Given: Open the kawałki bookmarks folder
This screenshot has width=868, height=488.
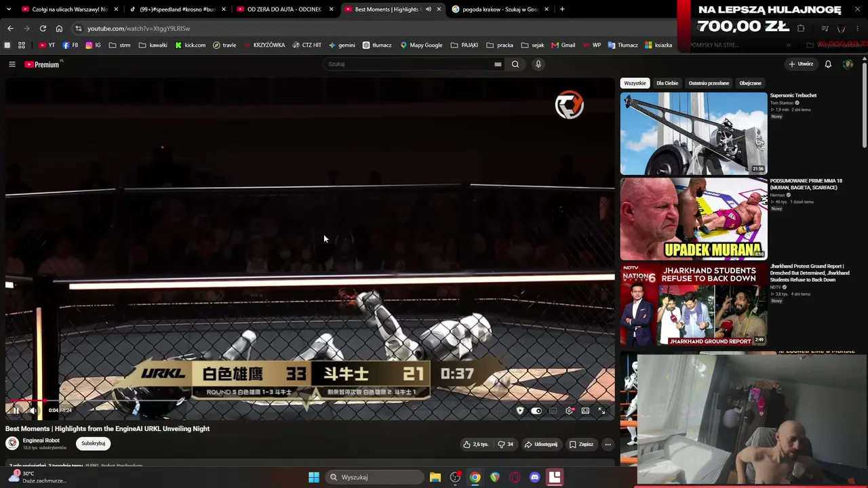Looking at the screenshot, I should tap(153, 45).
